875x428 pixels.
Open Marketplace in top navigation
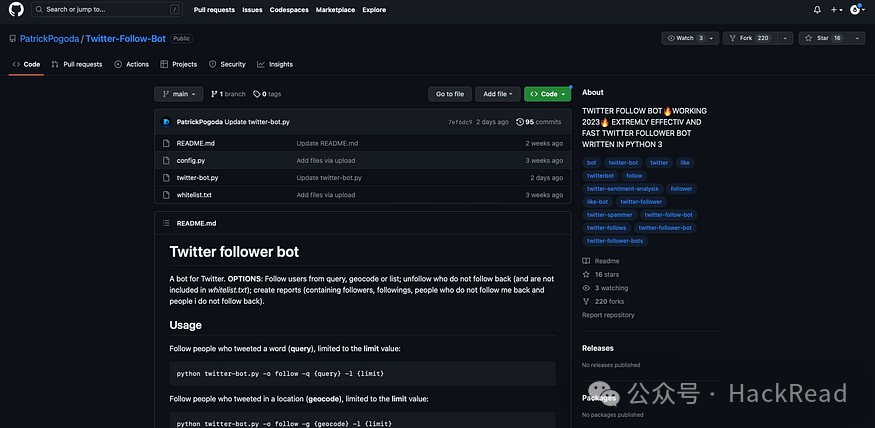click(335, 10)
